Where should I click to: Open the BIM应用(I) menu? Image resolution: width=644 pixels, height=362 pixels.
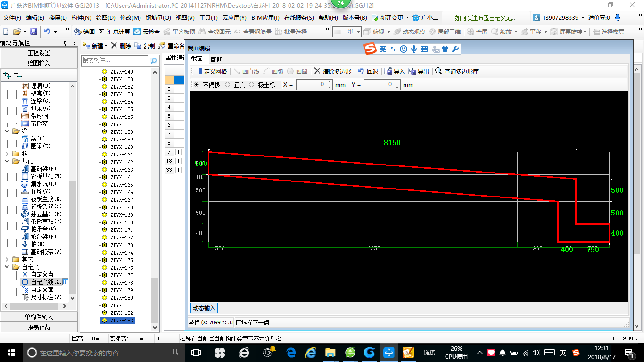tap(265, 18)
